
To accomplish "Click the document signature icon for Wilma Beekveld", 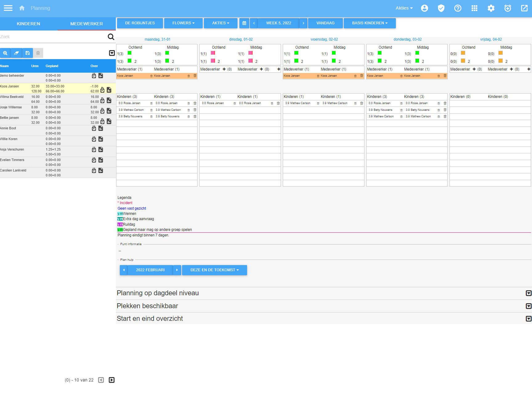I will point(109,100).
